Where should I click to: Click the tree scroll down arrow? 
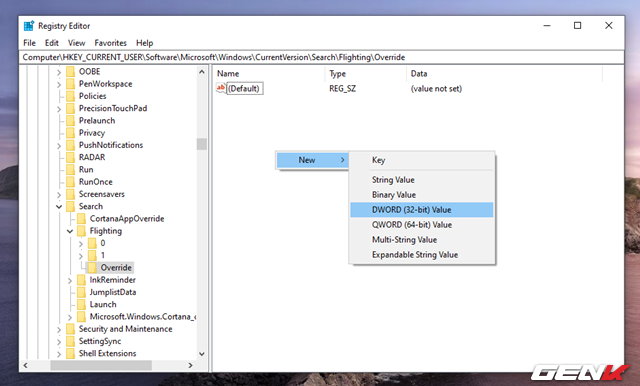[x=202, y=354]
